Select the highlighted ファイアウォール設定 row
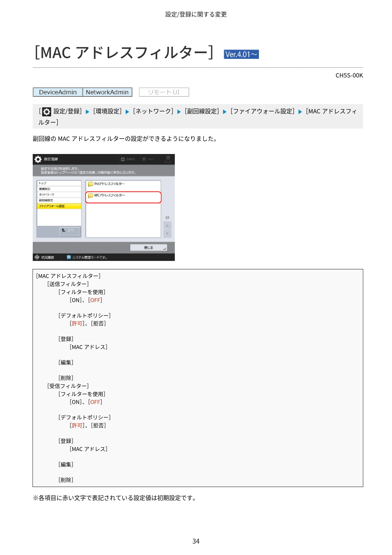This screenshot has width=392, height=555. 59,206
